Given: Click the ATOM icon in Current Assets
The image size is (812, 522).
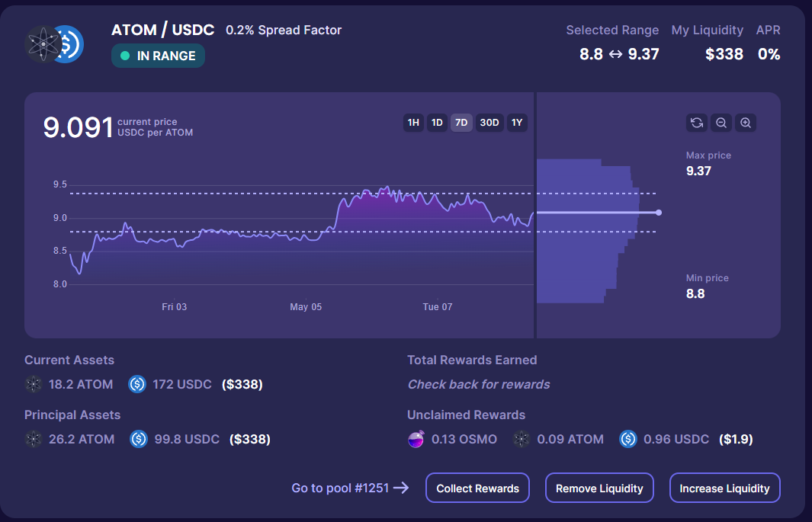Looking at the screenshot, I should pyautogui.click(x=34, y=384).
